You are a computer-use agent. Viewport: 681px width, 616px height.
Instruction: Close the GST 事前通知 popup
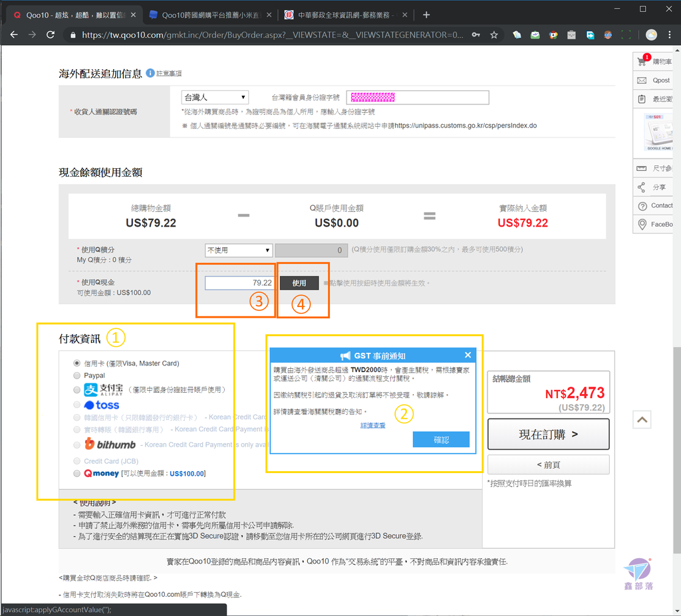468,355
